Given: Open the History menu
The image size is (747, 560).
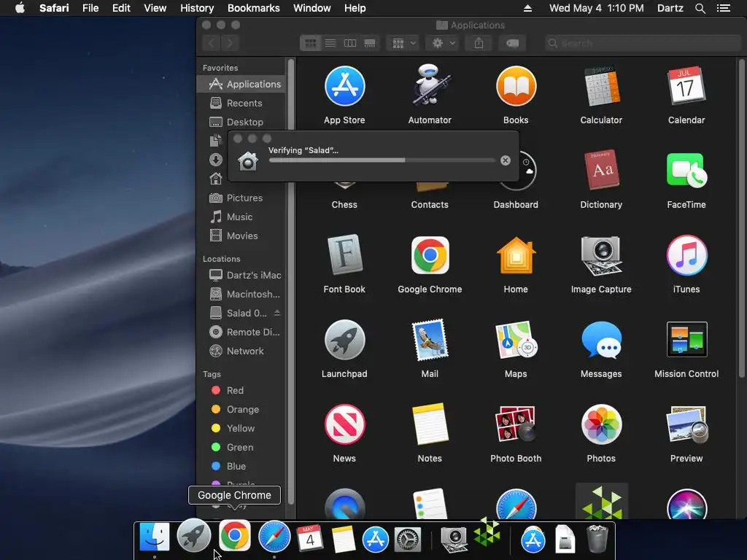Looking at the screenshot, I should point(197,8).
